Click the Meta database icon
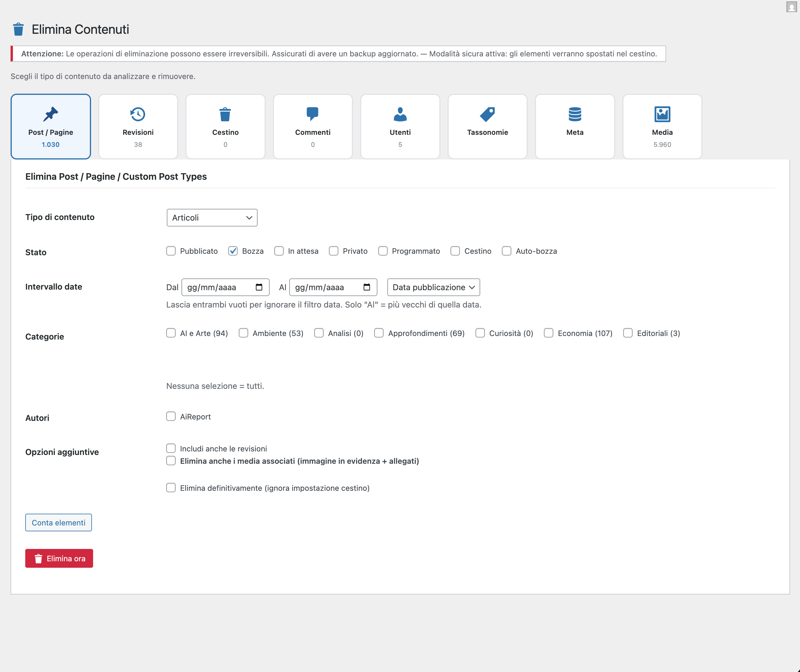The width and height of the screenshot is (800, 672). coord(574,114)
